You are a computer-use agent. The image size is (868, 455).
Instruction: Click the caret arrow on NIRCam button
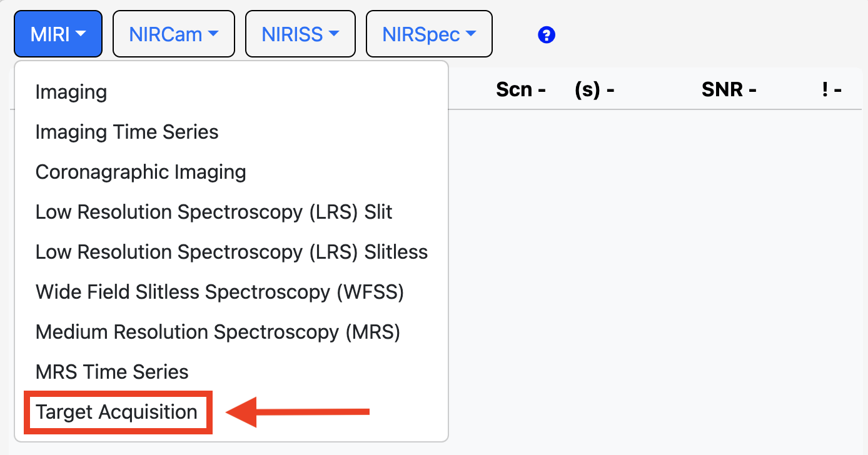(x=213, y=34)
